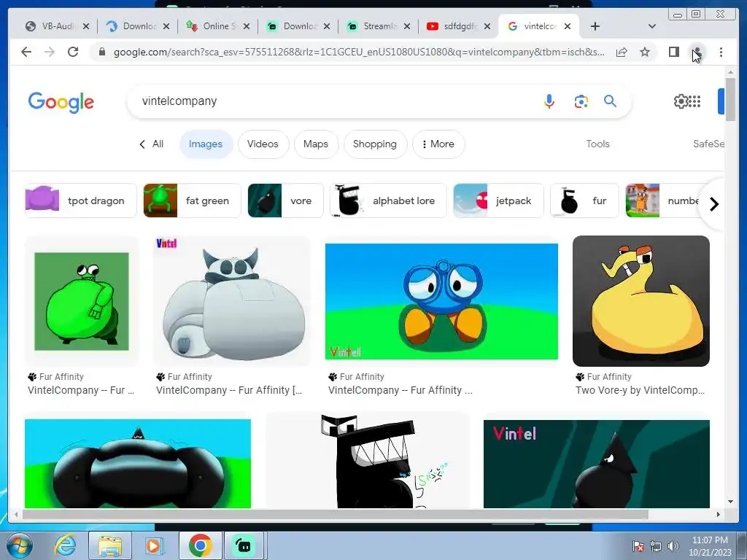Select the Images filter
The width and height of the screenshot is (747, 560).
click(205, 144)
